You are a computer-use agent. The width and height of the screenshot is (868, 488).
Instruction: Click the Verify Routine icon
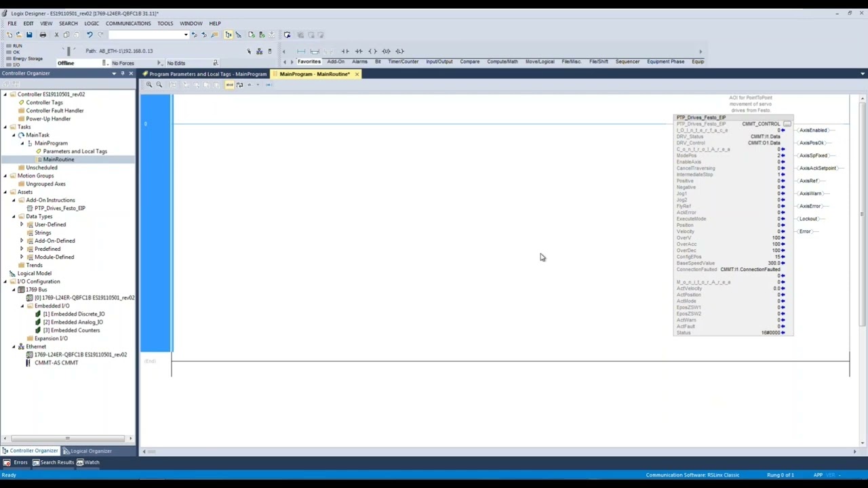coord(252,35)
